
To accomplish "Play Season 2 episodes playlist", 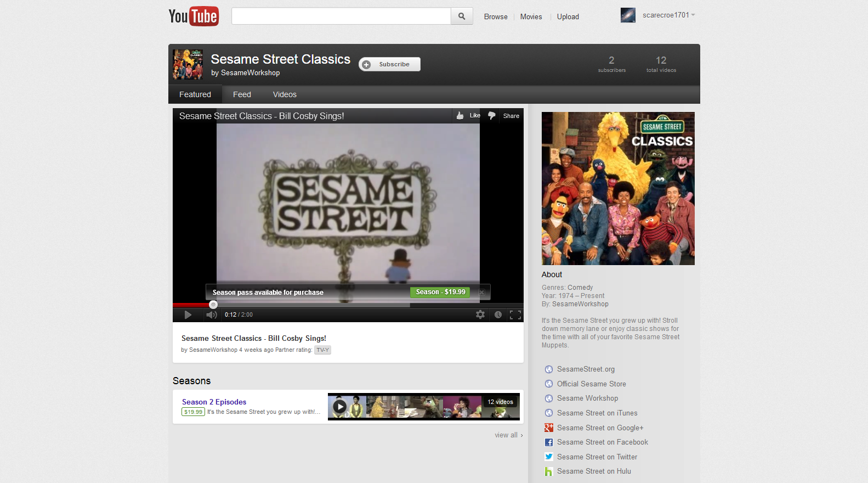I will coord(340,406).
